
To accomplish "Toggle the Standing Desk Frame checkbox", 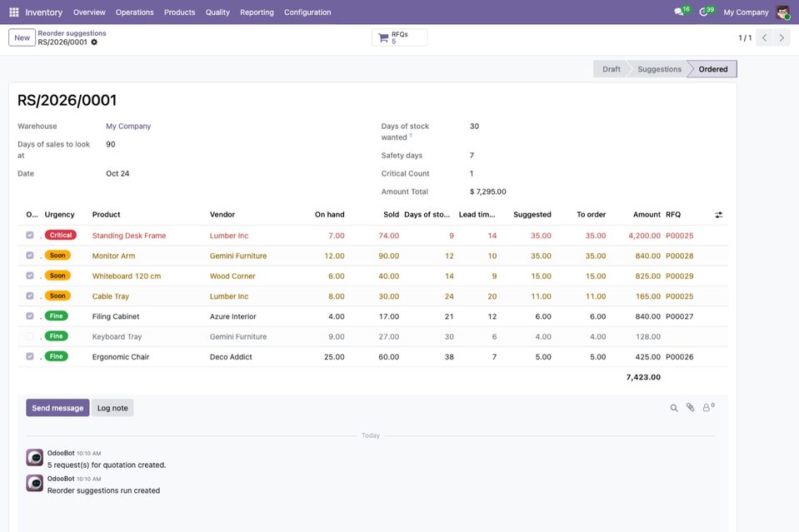I will coord(29,236).
